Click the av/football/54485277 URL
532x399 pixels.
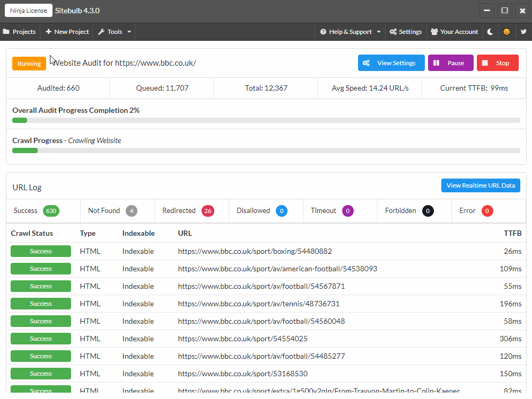tap(261, 356)
